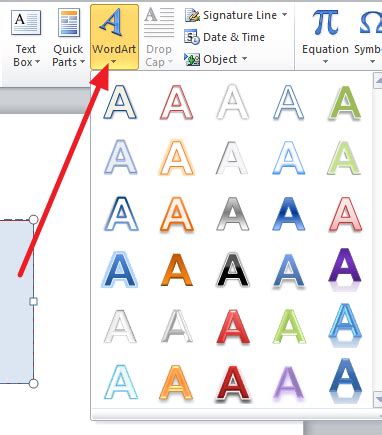Use the lime green WordArt, fifth row

[288, 326]
